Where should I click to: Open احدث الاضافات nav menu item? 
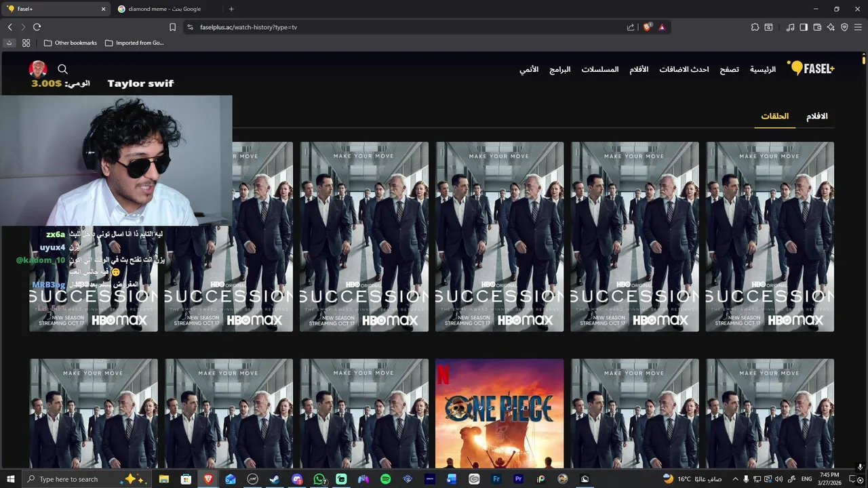click(684, 69)
